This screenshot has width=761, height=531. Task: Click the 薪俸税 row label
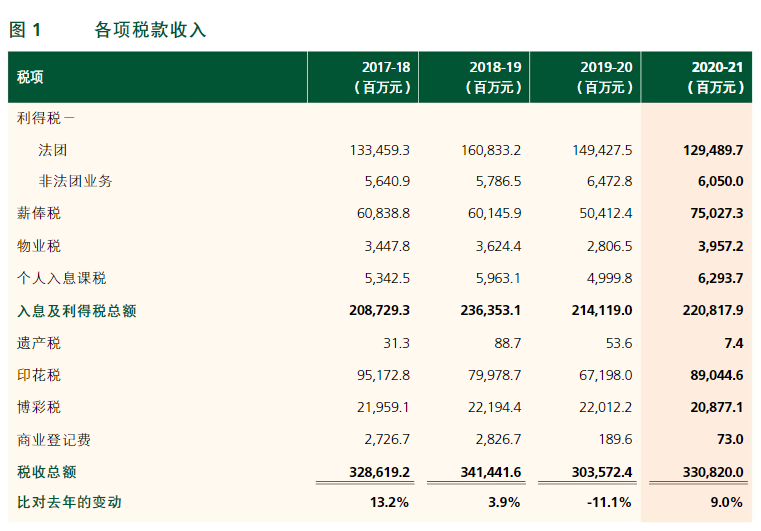click(x=39, y=214)
